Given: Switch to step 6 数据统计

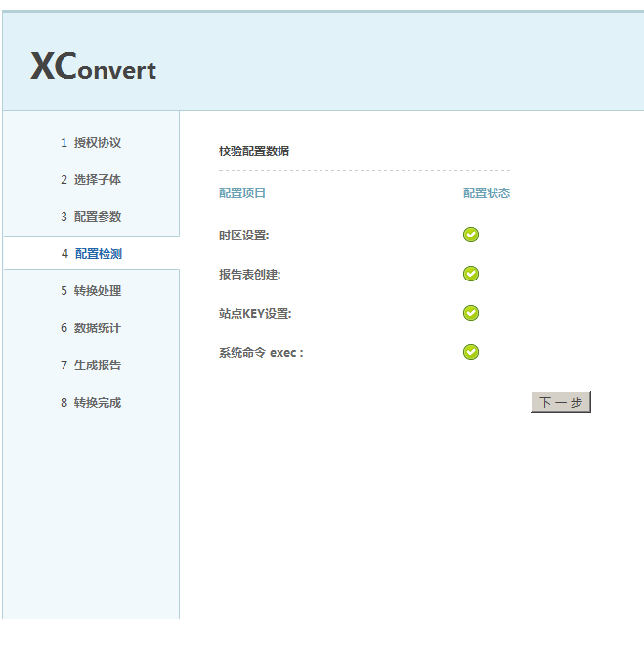Looking at the screenshot, I should (91, 328).
